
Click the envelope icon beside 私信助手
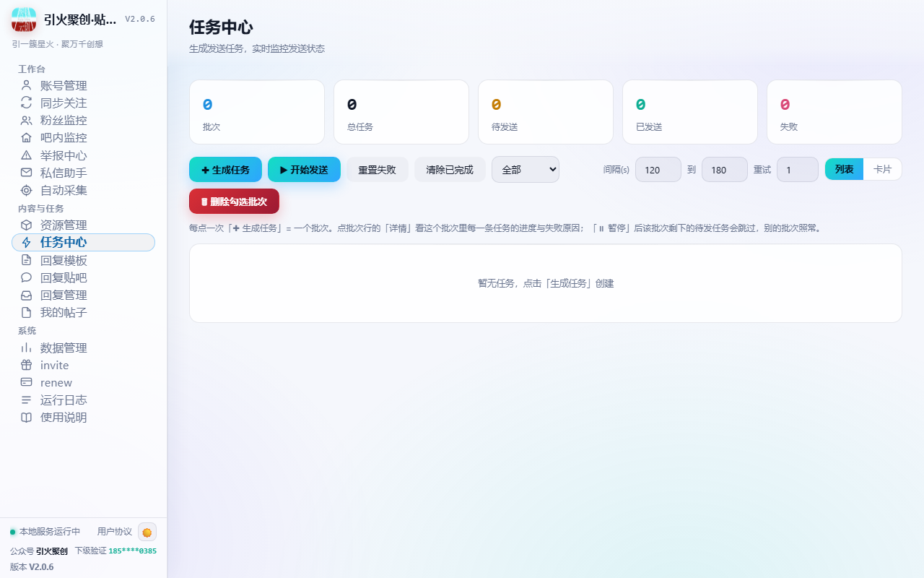tap(27, 173)
